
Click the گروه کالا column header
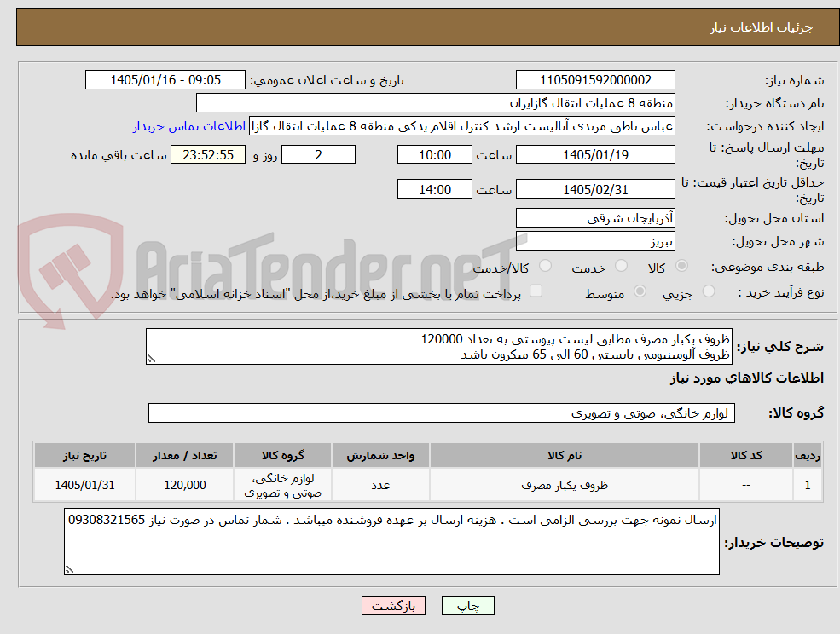coord(282,455)
